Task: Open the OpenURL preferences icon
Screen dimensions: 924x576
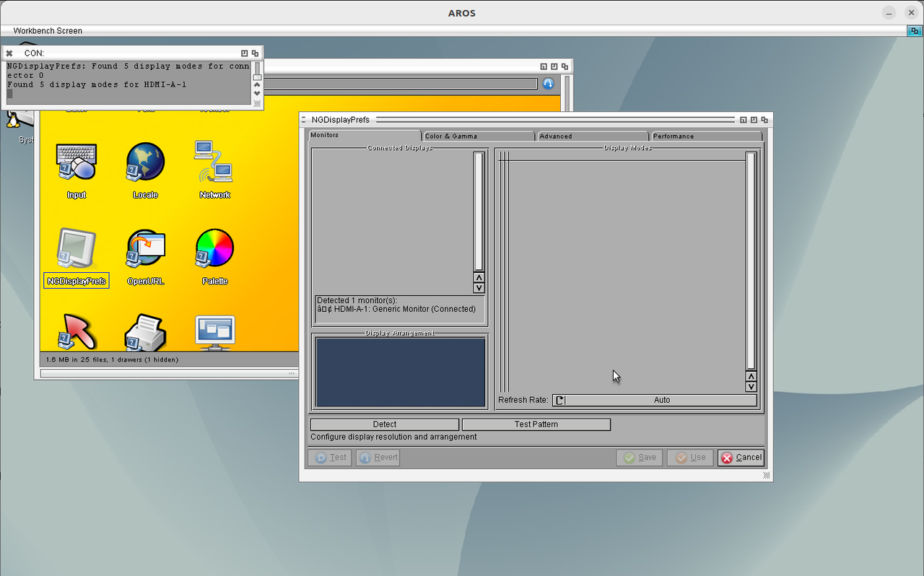Action: tap(145, 249)
